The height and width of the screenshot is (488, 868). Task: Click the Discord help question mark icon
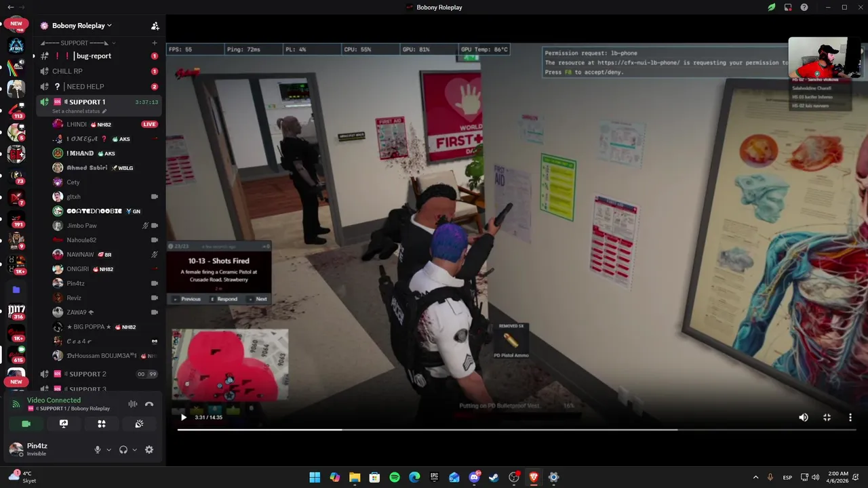pyautogui.click(x=804, y=7)
